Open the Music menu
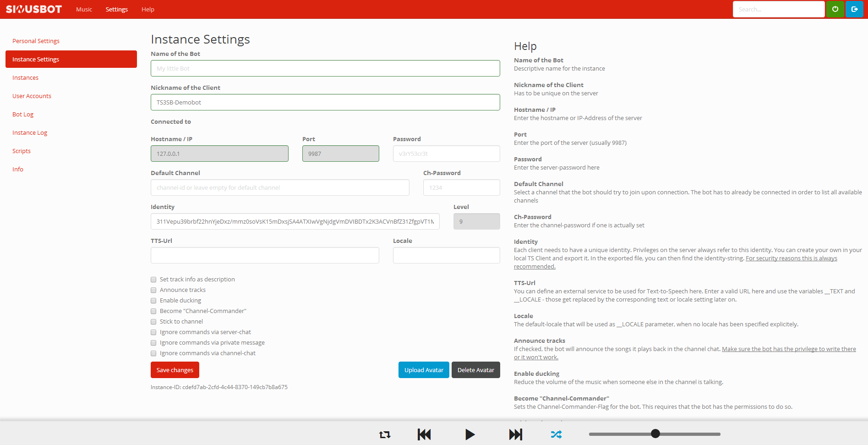868x445 pixels. pos(84,9)
